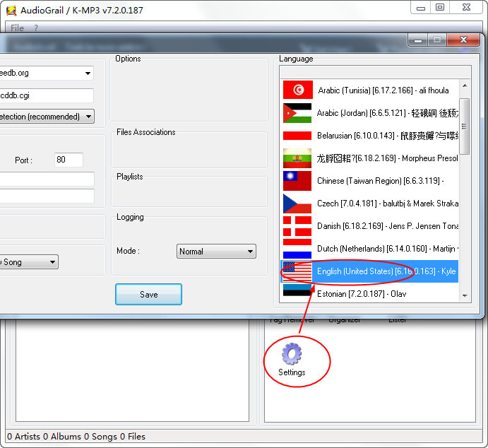Choose Arabic (Tunisia) language entry
Viewport: 488px width, 448px height.
point(369,90)
